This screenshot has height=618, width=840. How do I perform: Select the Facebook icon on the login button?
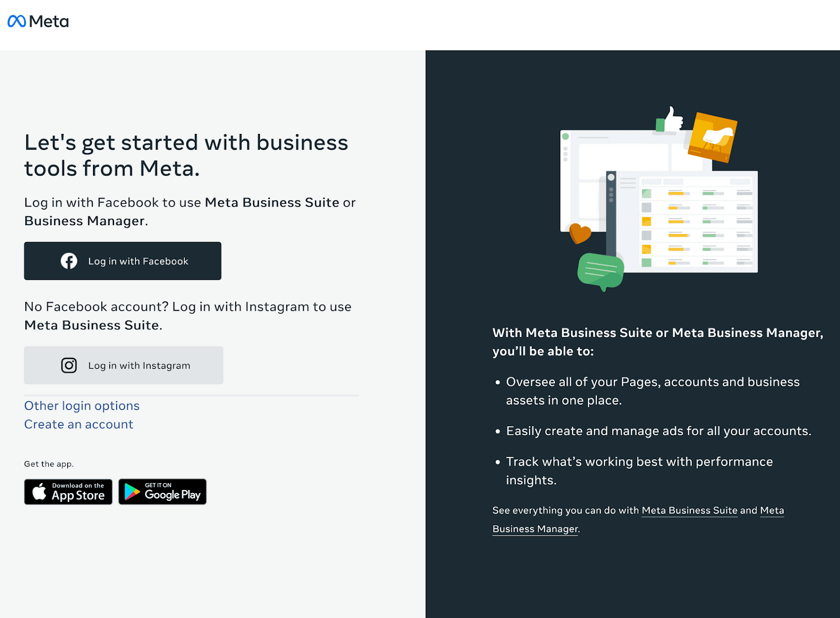pos(69,260)
